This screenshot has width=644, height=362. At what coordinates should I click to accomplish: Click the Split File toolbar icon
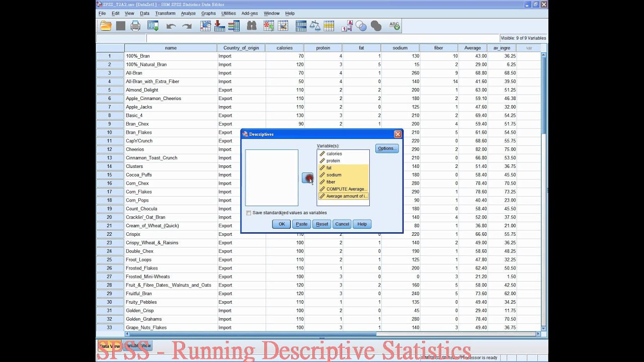click(301, 26)
